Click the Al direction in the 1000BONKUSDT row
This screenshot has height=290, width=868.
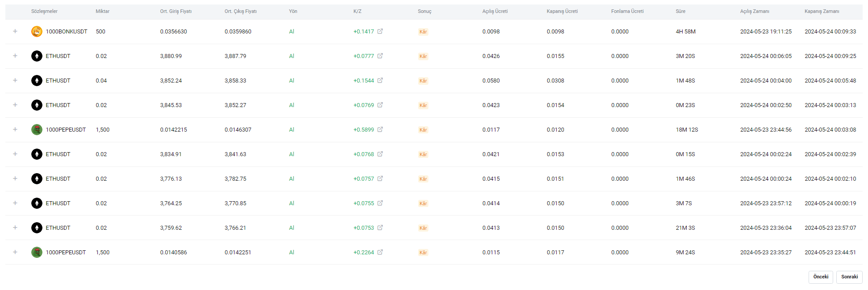(292, 32)
